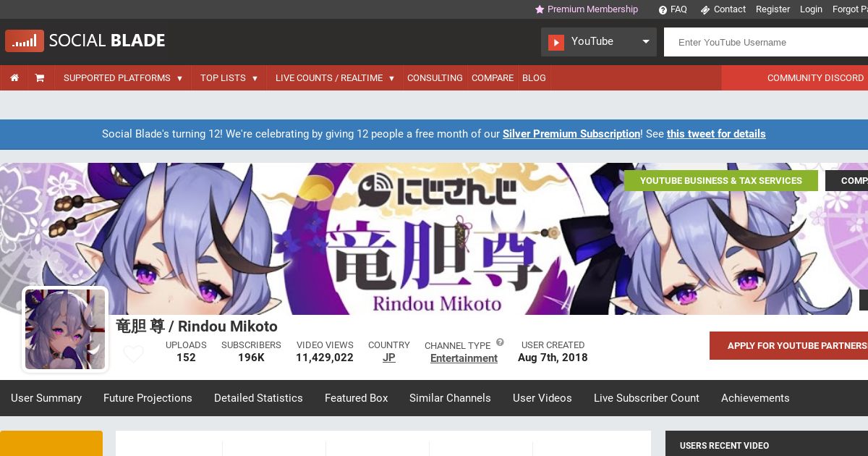The width and height of the screenshot is (868, 456).
Task: Expand the Live Counts / Realtime menu
Action: tap(335, 77)
